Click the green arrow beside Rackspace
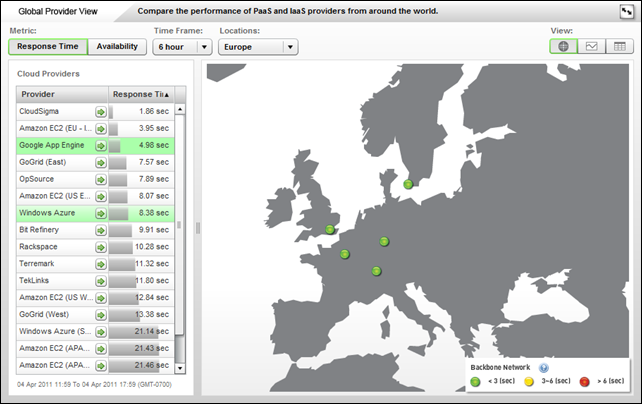This screenshot has height=404, width=642. [100, 247]
